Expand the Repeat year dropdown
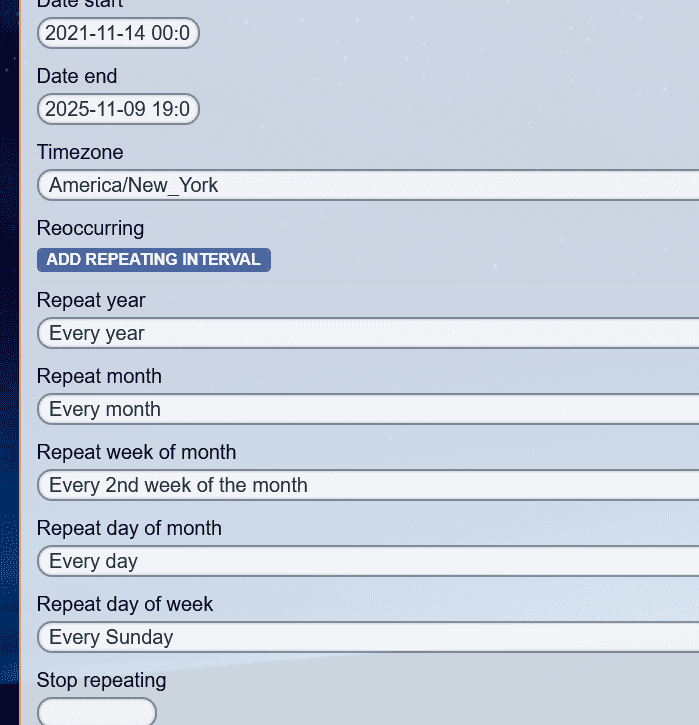Viewport: 699px width, 725px height. pos(367,333)
